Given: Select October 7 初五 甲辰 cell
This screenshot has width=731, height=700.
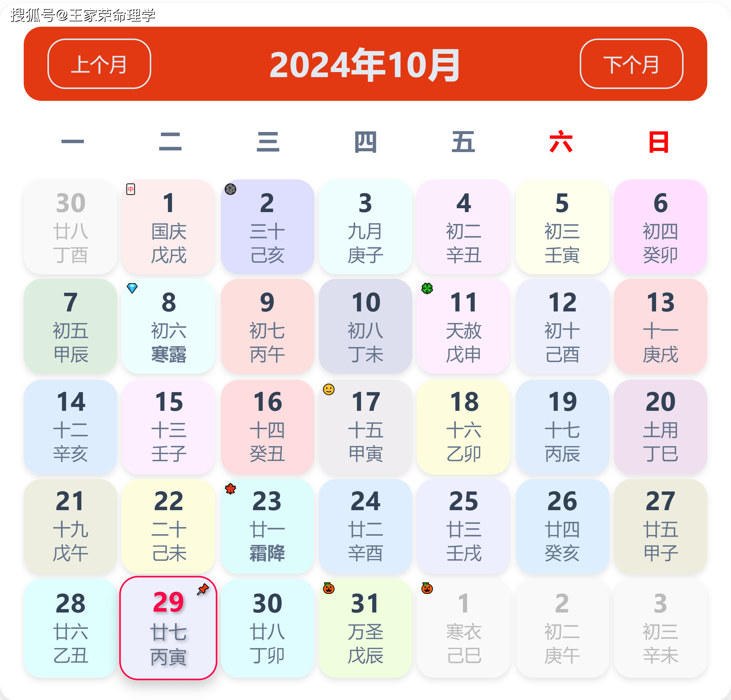Looking at the screenshot, I should click(71, 326).
